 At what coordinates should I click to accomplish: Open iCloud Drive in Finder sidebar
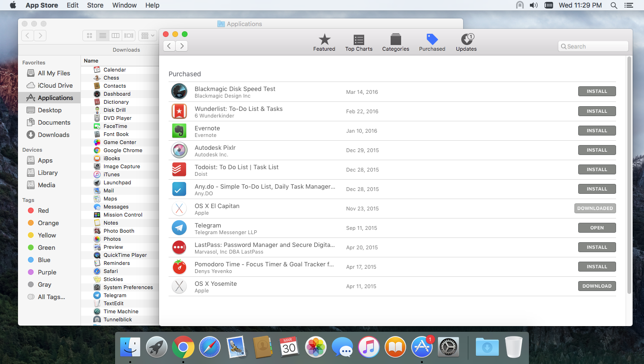[x=50, y=85]
